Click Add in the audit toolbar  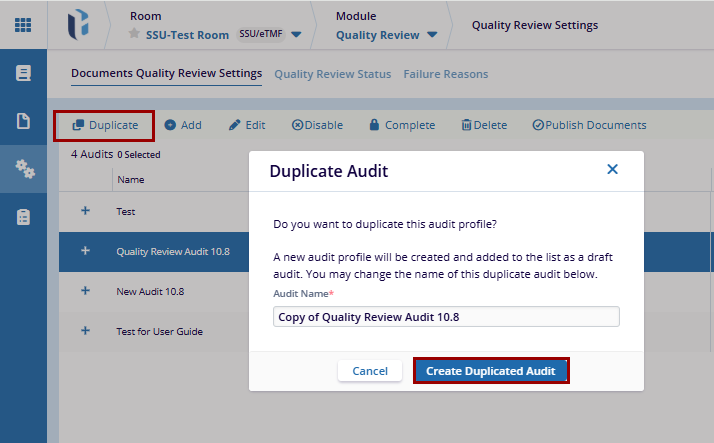[x=183, y=125]
